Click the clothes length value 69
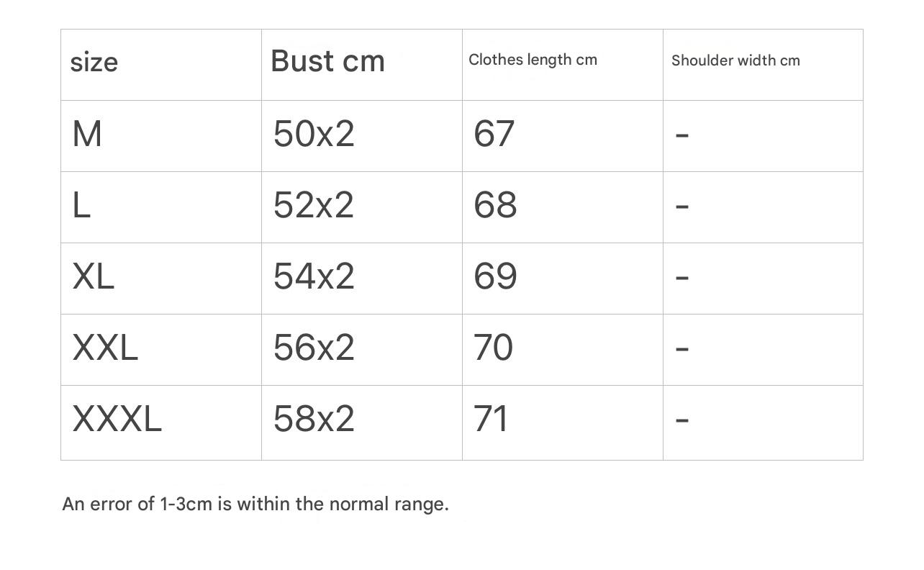The height and width of the screenshot is (570, 924). point(495,277)
